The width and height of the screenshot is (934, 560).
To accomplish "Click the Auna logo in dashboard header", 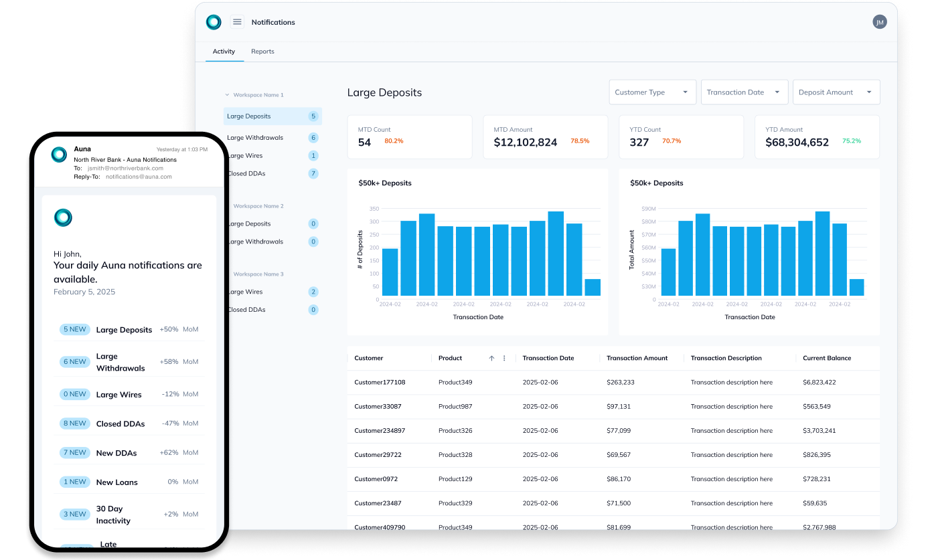I will (x=214, y=22).
